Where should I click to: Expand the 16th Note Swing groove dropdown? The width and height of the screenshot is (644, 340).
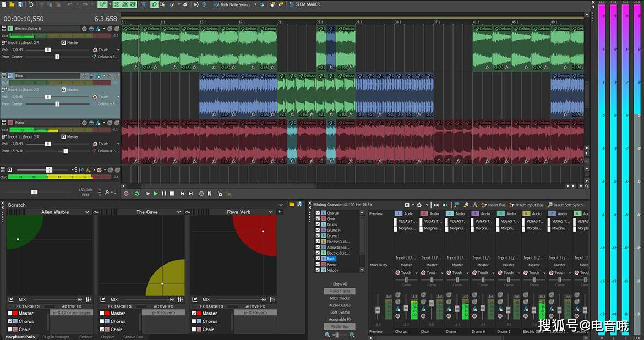pos(254,4)
